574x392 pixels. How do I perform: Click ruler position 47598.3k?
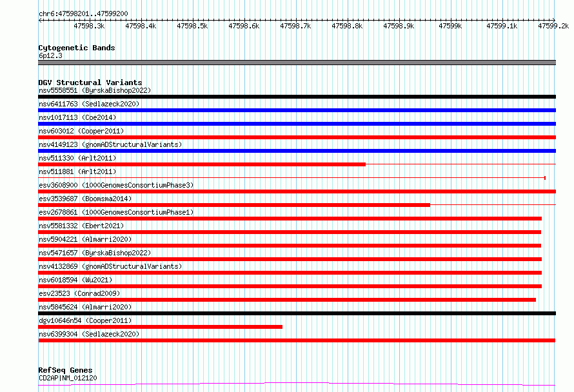point(89,26)
